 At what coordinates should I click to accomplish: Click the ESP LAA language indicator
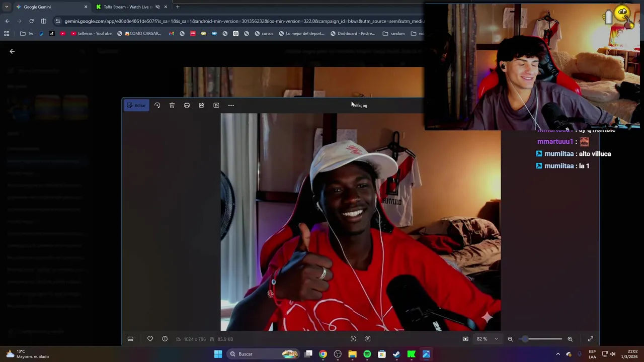click(x=592, y=354)
